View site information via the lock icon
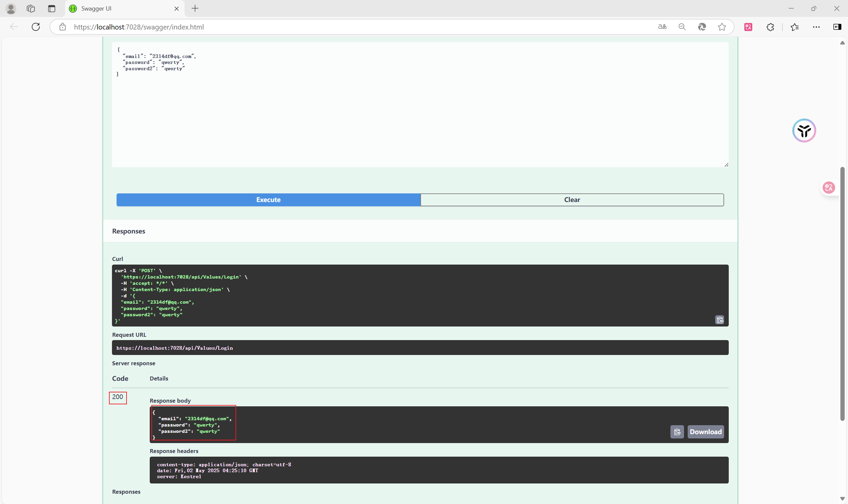The width and height of the screenshot is (848, 504). [63, 27]
